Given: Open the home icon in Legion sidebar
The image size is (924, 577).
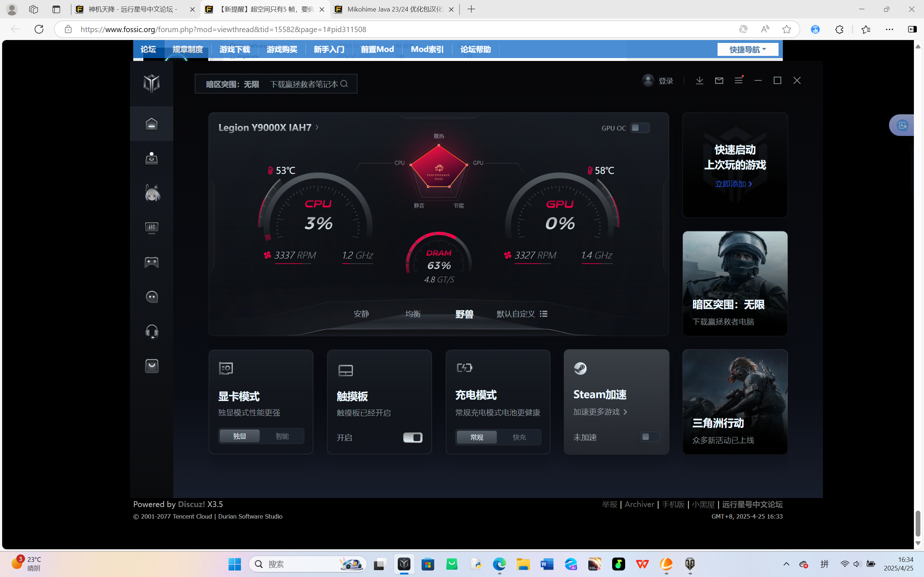Looking at the screenshot, I should coord(152,124).
